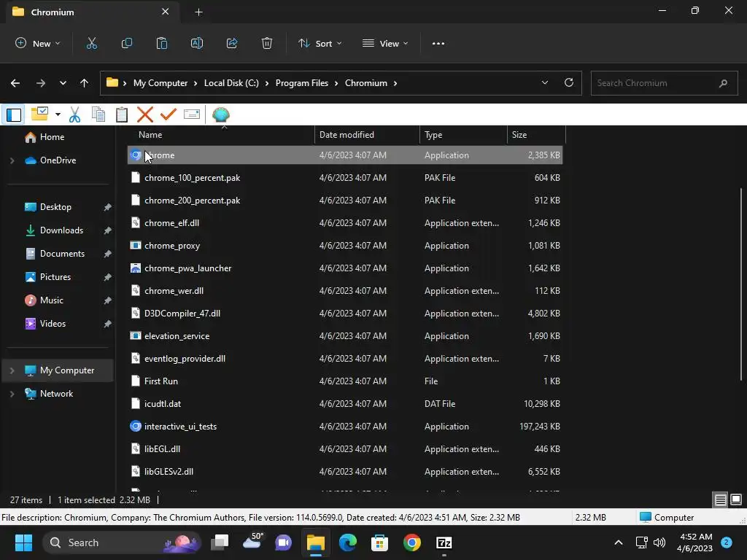Screen dimensions: 747x560
Task: Open Microsoft Edge from the taskbar
Action: 348,542
